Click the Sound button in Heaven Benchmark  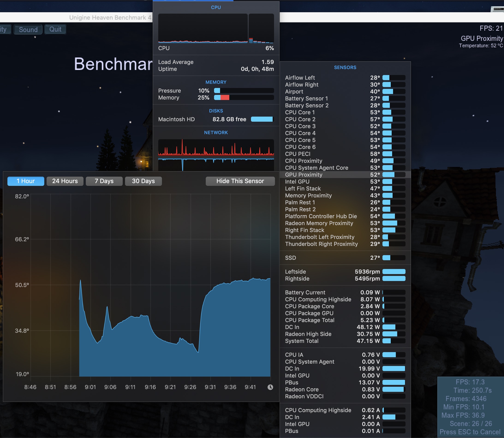(x=28, y=30)
